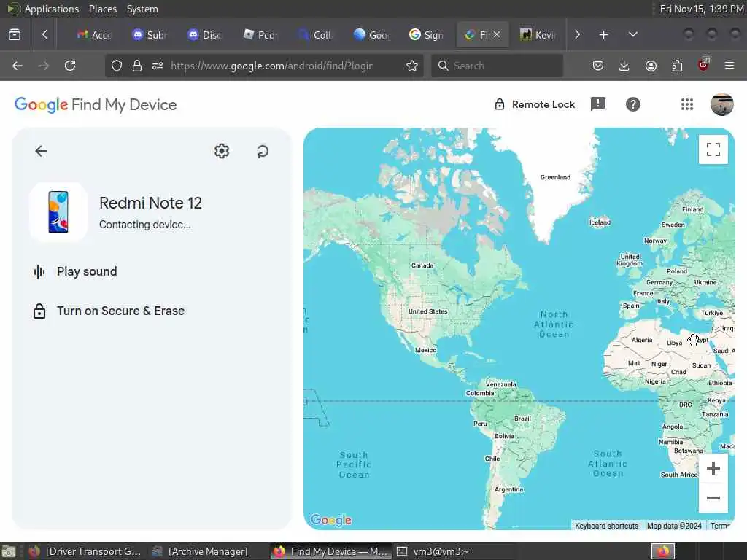Image resolution: width=747 pixels, height=560 pixels.
Task: Switch to the Coll tab
Action: [316, 35]
